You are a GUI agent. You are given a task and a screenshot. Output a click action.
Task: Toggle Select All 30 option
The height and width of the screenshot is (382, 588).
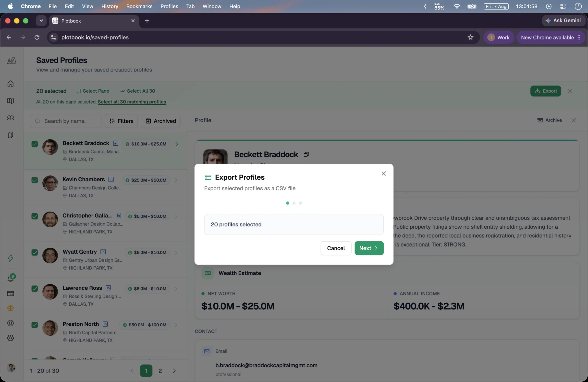(137, 91)
